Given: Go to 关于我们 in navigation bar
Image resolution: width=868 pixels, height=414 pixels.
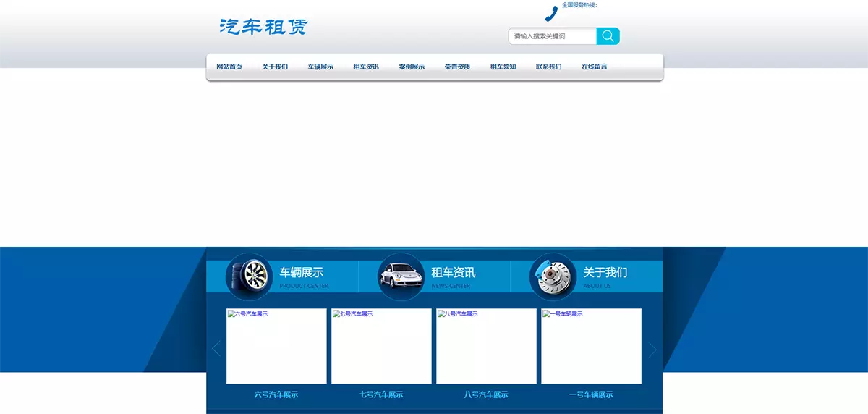Looking at the screenshot, I should [x=275, y=67].
